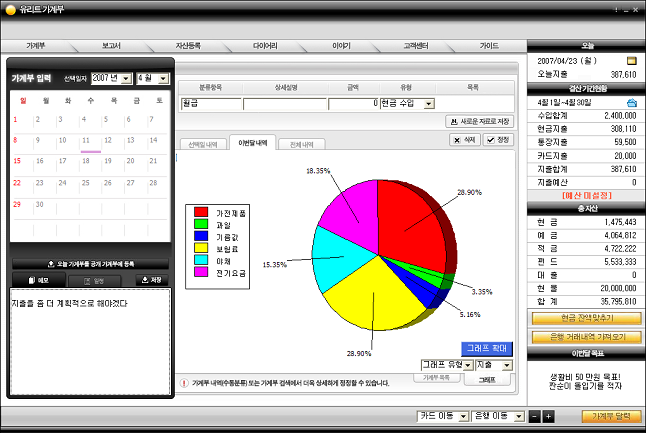The width and height of the screenshot is (646, 433).
Task: Expand the 2007년 year dropdown
Action: [127, 78]
